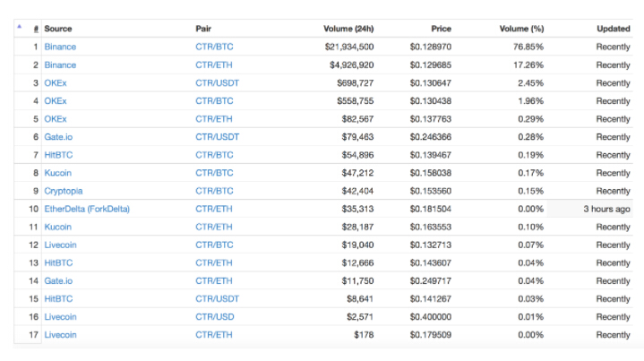644x361 pixels.
Task: Click Gate.io source link in row 14
Action: click(x=58, y=281)
